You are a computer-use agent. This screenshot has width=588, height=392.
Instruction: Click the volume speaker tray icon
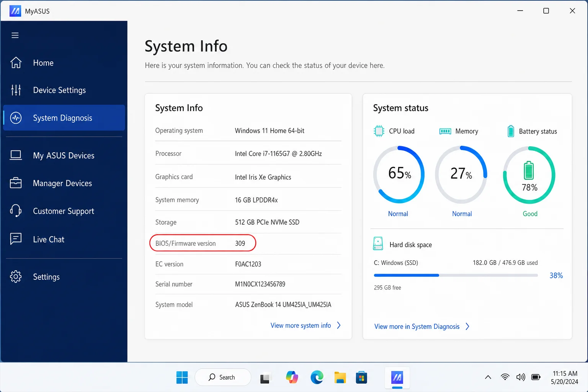[x=521, y=377]
